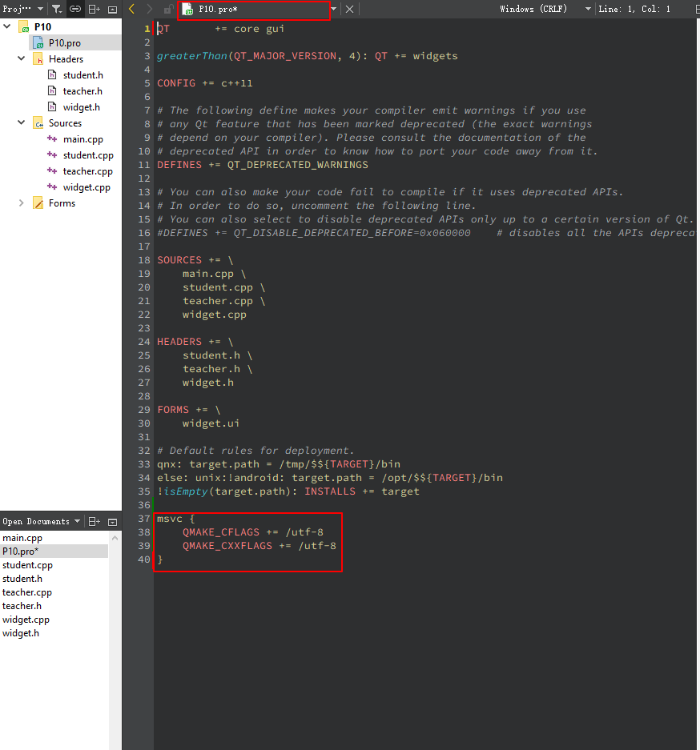Click the synchronize with editor link icon
Image resolution: width=700 pixels, height=750 pixels.
click(x=74, y=9)
